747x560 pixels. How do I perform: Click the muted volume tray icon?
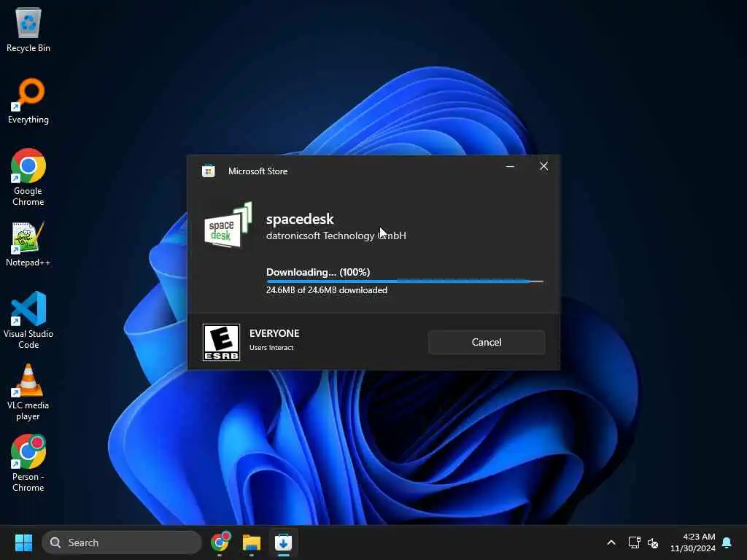pos(653,542)
